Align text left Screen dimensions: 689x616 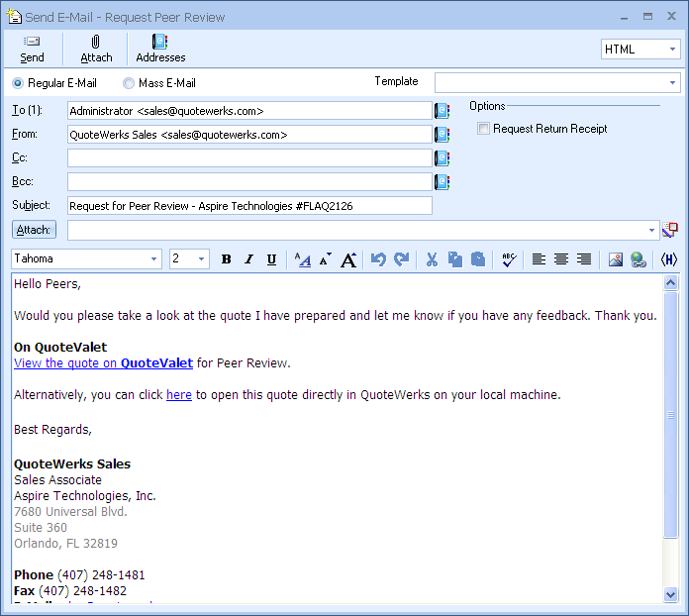(x=539, y=259)
